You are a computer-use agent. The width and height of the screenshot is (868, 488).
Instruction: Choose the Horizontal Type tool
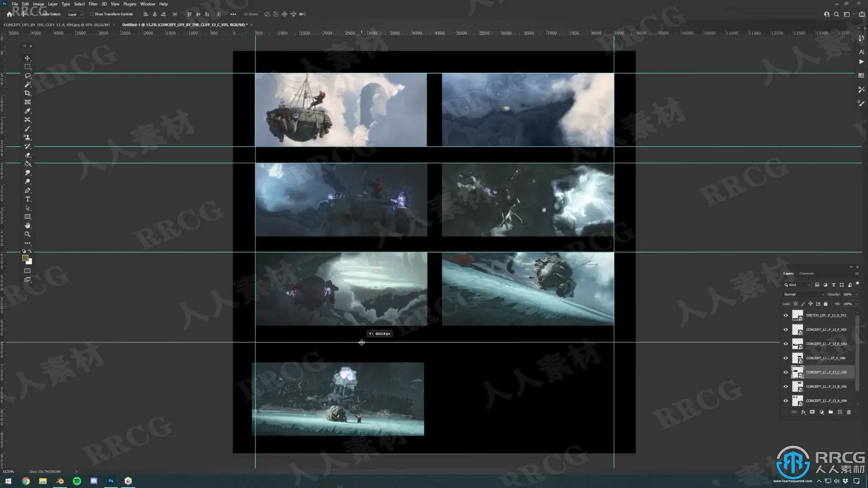coord(28,199)
